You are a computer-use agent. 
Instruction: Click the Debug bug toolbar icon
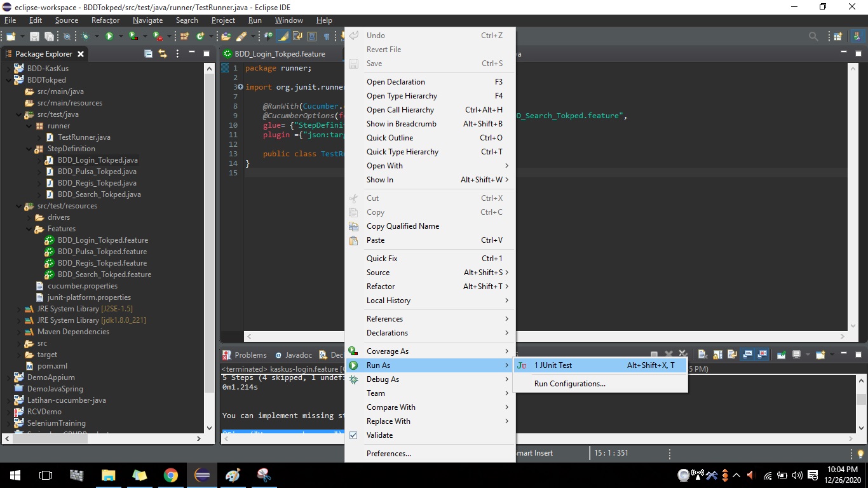[85, 36]
